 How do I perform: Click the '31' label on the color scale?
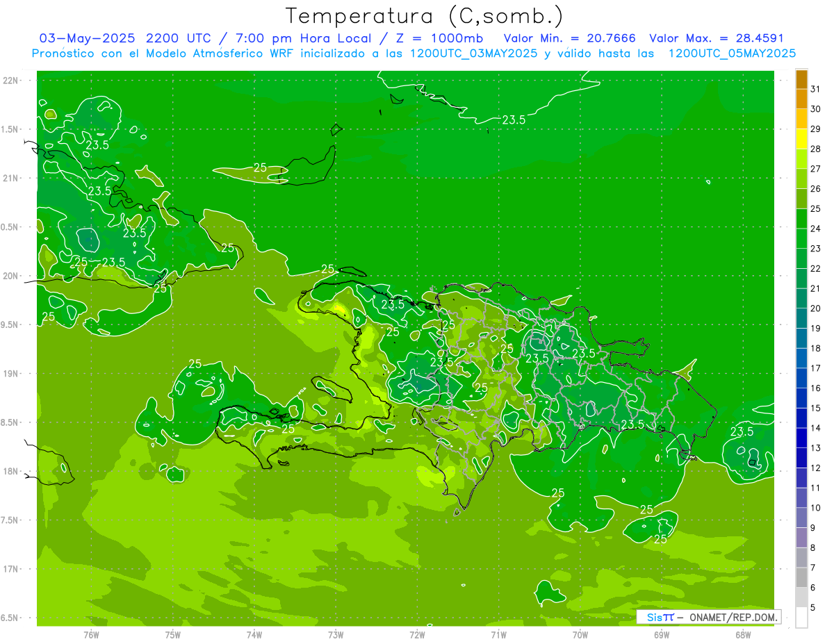pyautogui.click(x=815, y=89)
